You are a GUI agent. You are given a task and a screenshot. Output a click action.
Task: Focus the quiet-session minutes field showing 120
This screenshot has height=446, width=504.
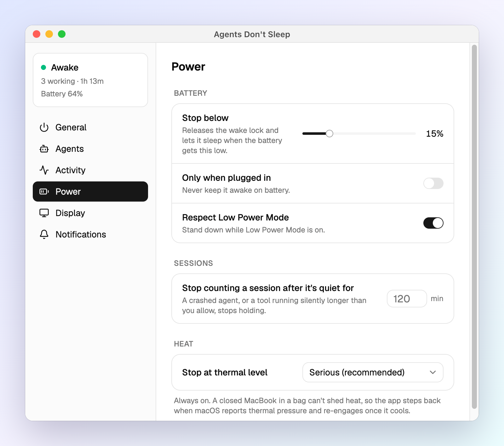tap(407, 299)
